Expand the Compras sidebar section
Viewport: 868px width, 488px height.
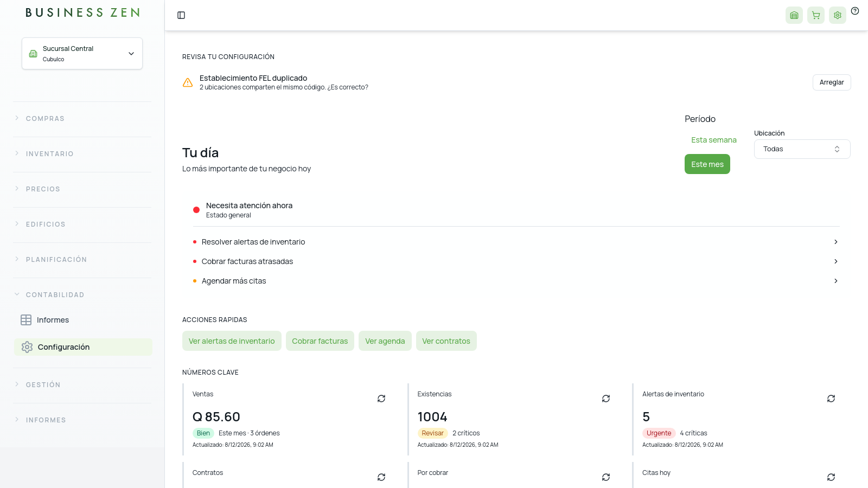coord(82,119)
